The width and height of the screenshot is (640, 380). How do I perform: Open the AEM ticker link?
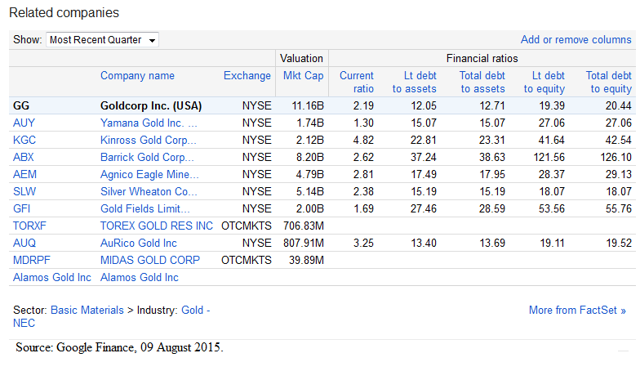pyautogui.click(x=24, y=174)
